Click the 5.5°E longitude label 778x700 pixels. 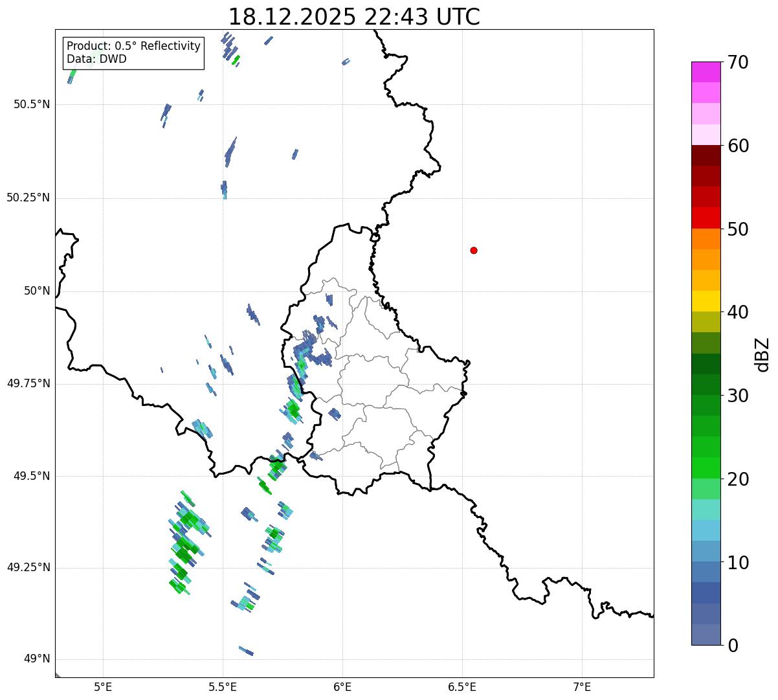point(223,687)
